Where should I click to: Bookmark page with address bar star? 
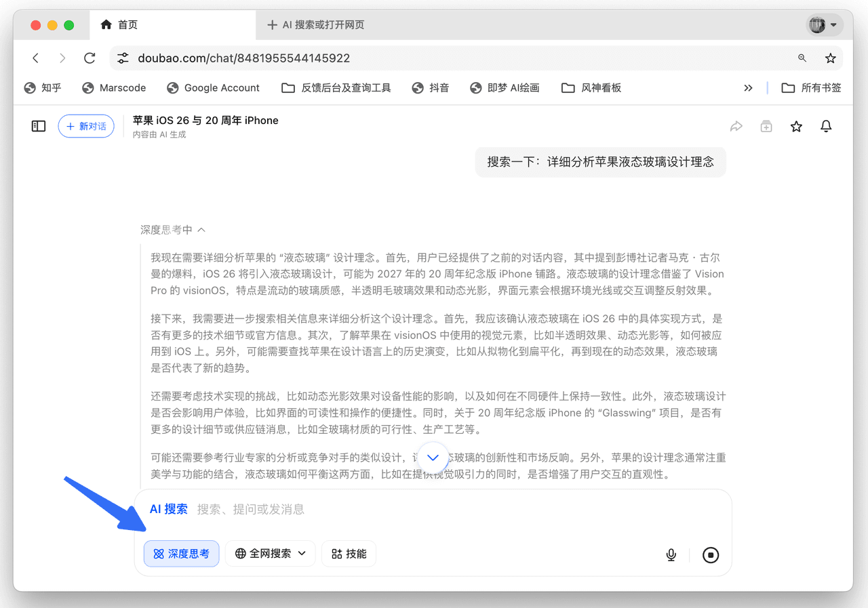[830, 58]
